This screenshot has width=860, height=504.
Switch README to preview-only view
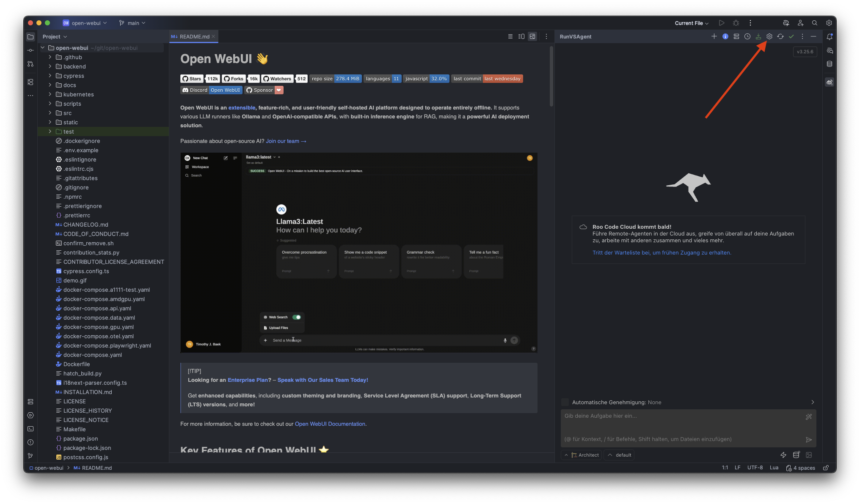click(x=532, y=36)
